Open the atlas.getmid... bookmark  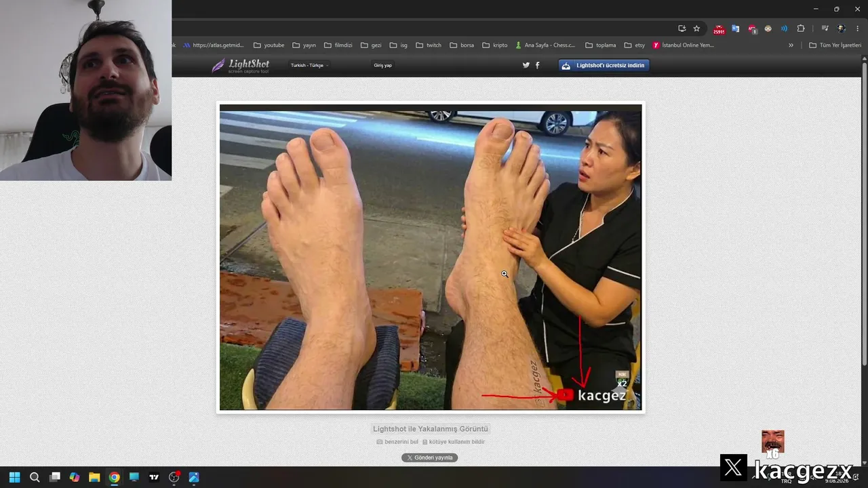pos(214,45)
